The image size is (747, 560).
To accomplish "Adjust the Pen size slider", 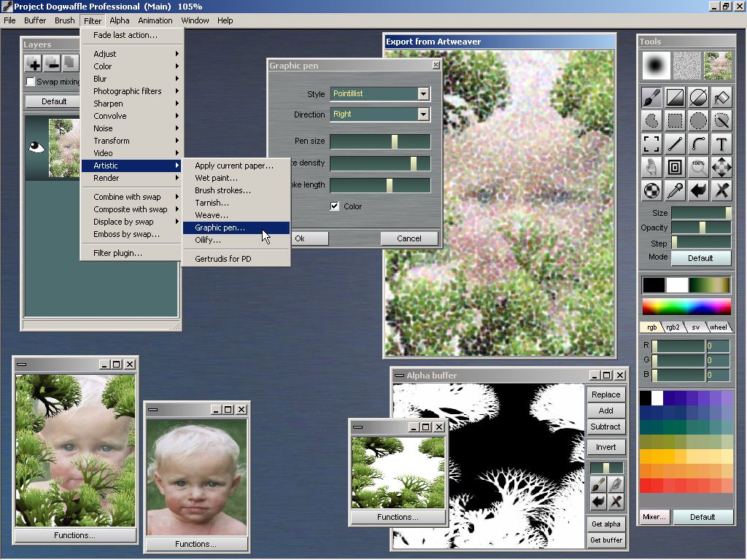I will [395, 141].
